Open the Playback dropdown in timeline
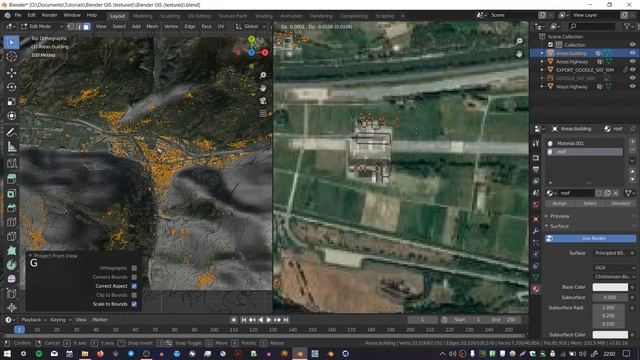This screenshot has height=360, width=640. [33, 320]
